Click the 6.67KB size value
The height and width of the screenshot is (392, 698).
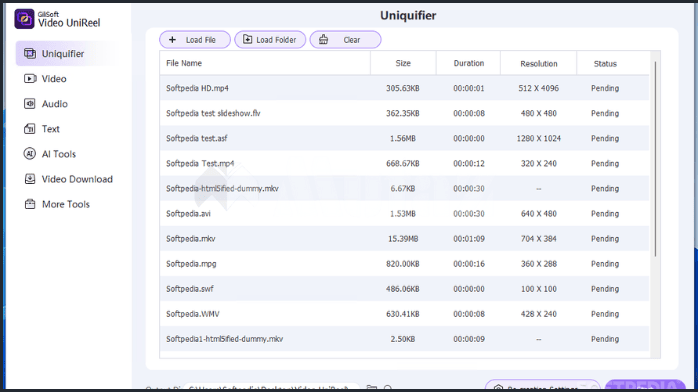coord(403,189)
